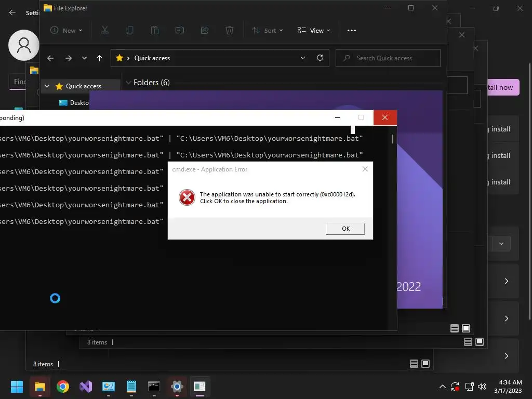Expand the first chevron row in Settings
This screenshot has height=399, width=532.
506,281
